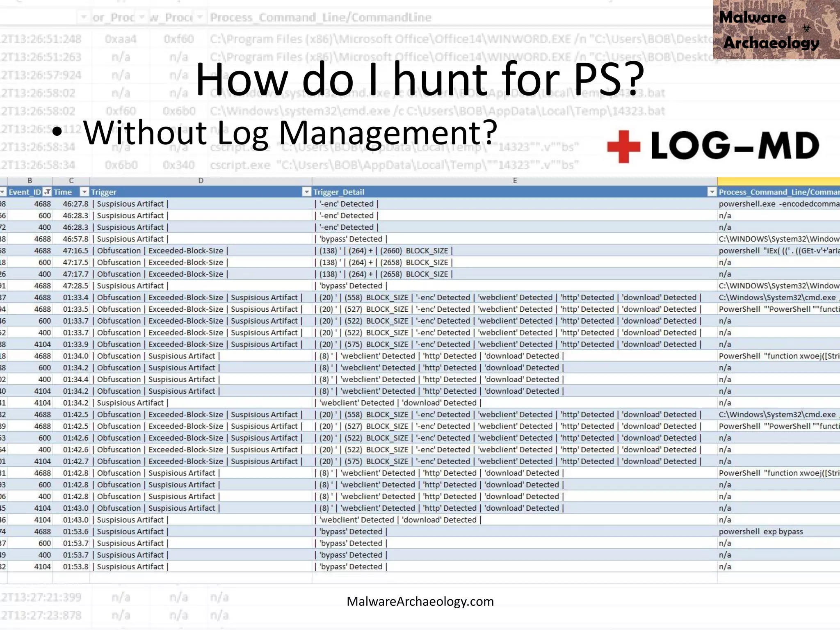The height and width of the screenshot is (630, 840).
Task: Select Event_ID 400 in the 47:17.7 row
Action: point(30,274)
